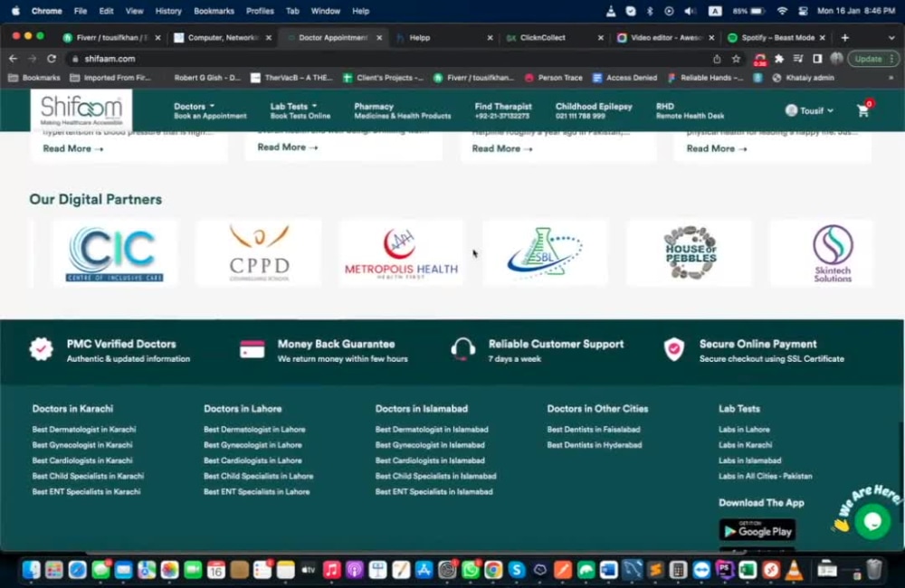The image size is (905, 588).
Task: Open the Metropolis Health partner logo
Action: pos(401,253)
